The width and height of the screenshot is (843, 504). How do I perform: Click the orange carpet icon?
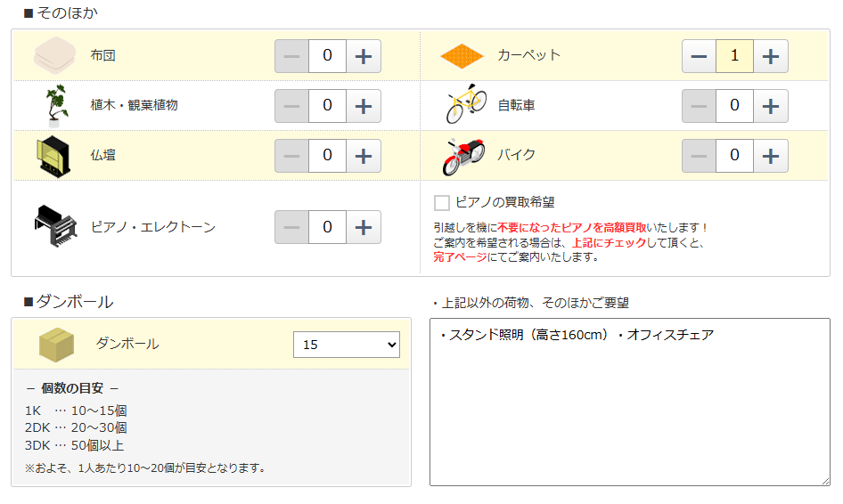462,56
